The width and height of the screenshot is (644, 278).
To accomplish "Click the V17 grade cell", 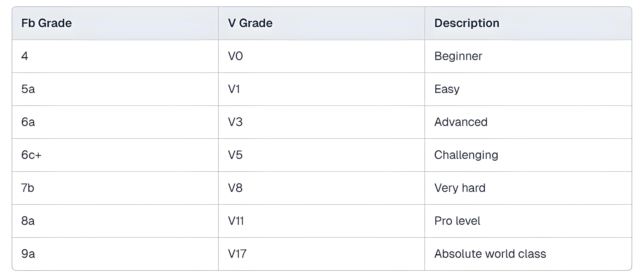I will [x=237, y=254].
